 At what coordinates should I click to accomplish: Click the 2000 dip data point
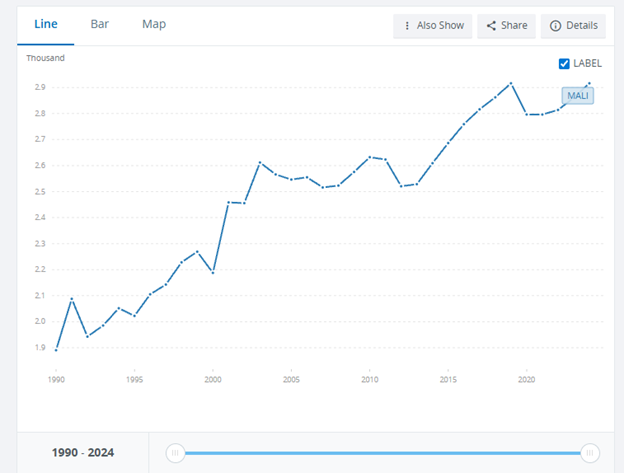pyautogui.click(x=212, y=272)
